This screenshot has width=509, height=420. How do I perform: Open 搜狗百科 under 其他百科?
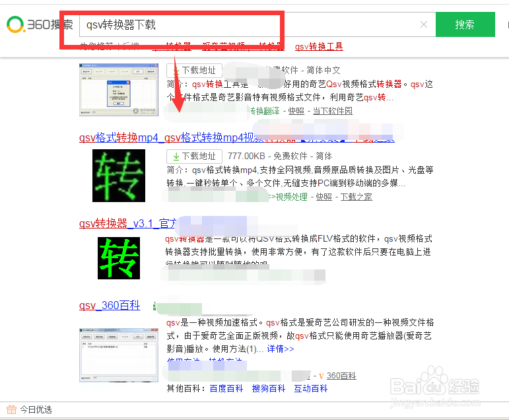pos(269,388)
